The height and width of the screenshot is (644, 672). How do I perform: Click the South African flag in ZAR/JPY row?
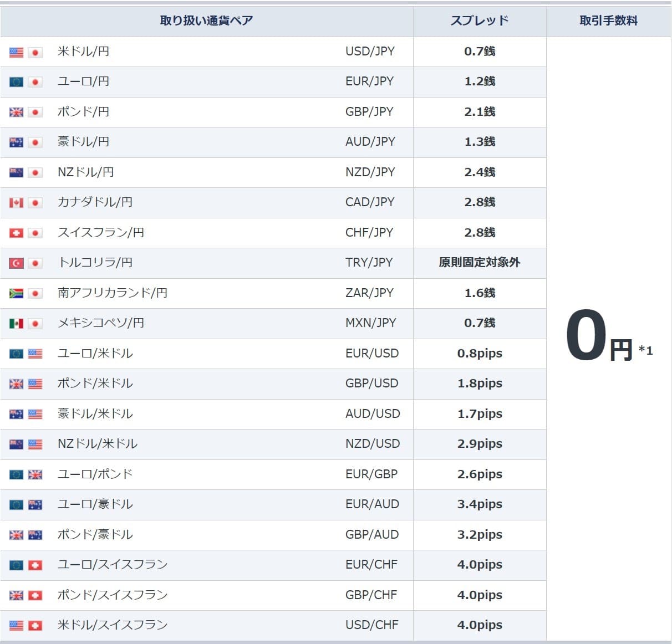tap(17, 293)
